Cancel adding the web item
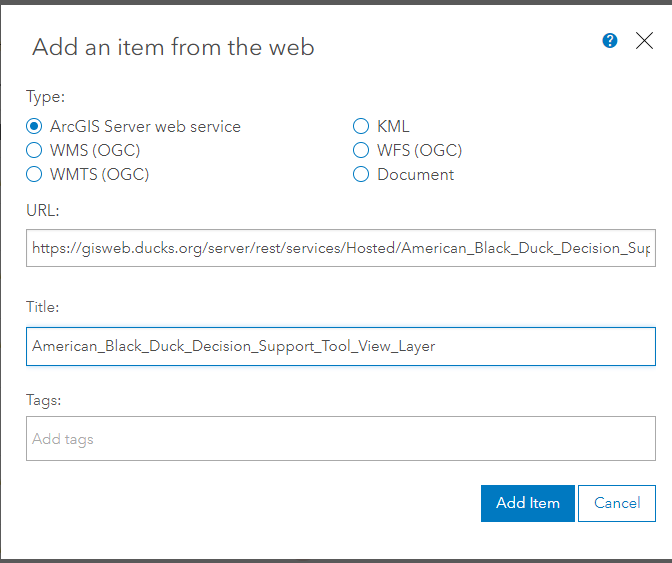Screen dimensions: 672x563 [x=617, y=503]
